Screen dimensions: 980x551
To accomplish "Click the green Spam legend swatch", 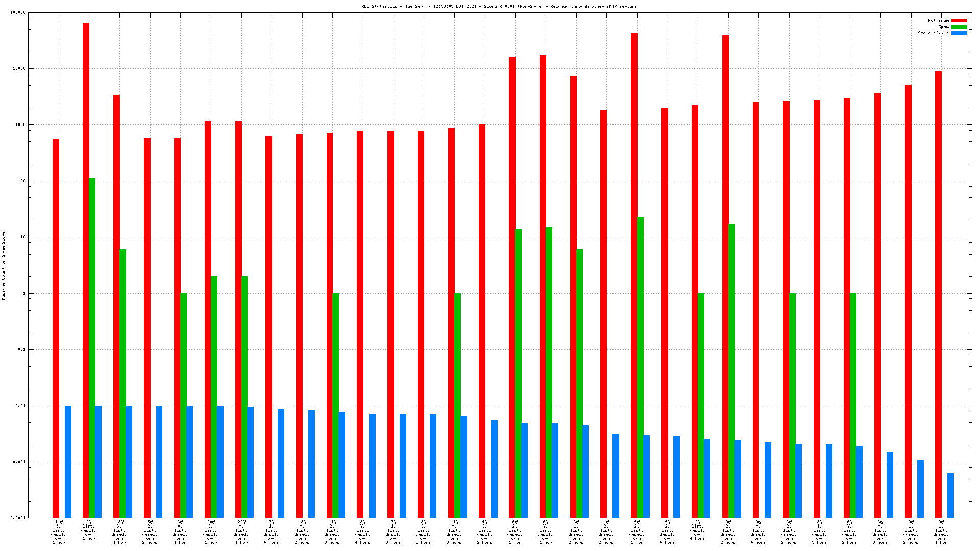I will [x=959, y=27].
